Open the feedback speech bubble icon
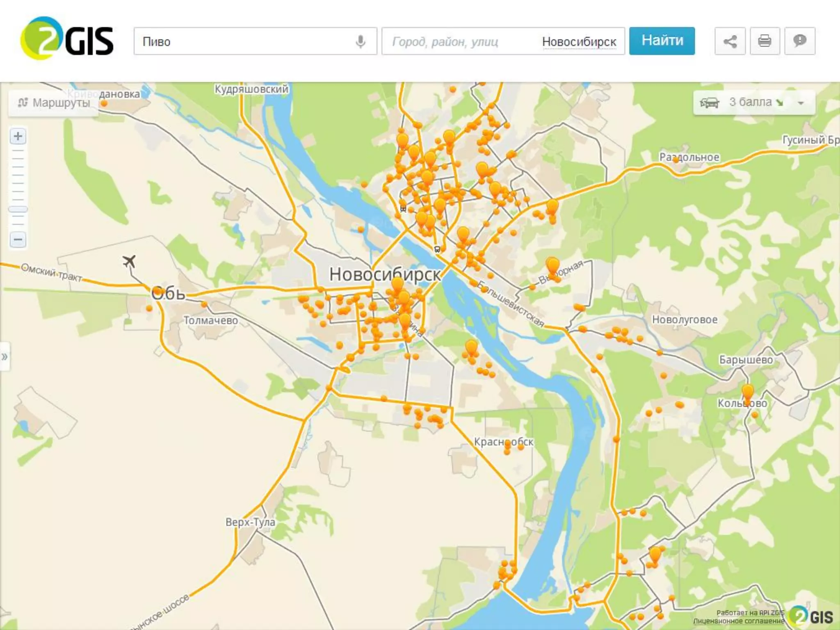 (799, 41)
